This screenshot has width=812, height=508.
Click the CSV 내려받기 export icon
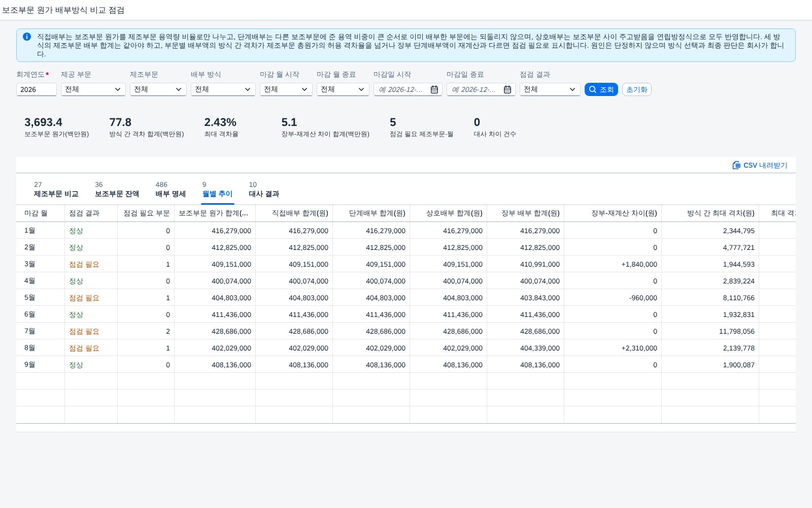(x=736, y=165)
